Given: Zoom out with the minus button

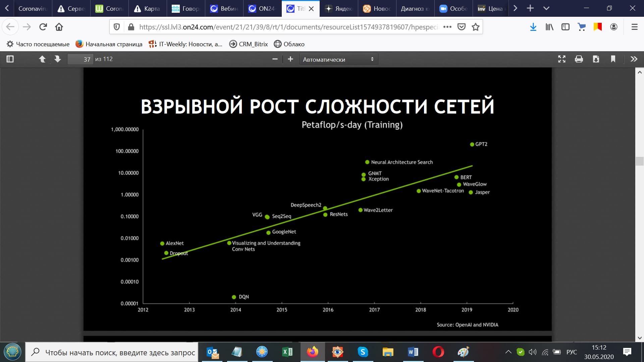Looking at the screenshot, I should 275,59.
